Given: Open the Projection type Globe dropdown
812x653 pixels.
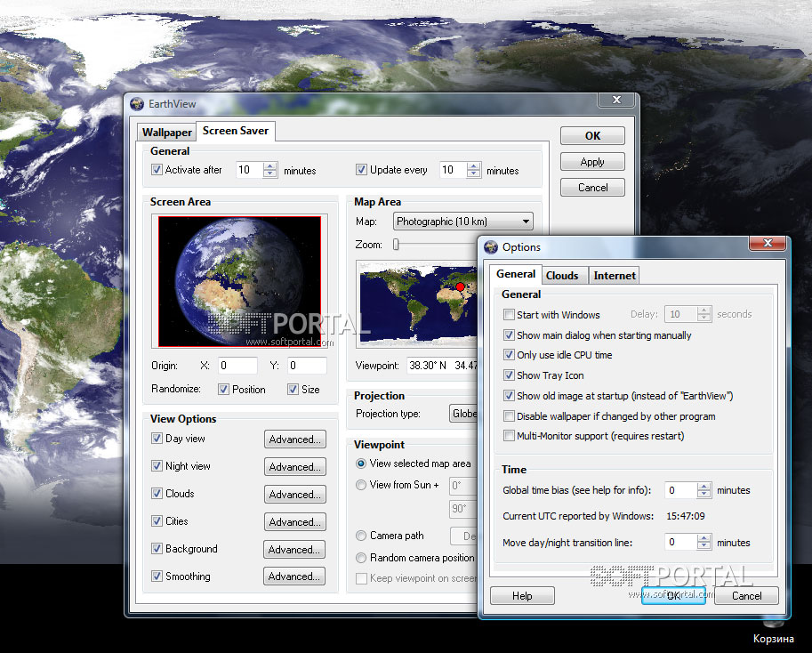Looking at the screenshot, I should tap(463, 413).
